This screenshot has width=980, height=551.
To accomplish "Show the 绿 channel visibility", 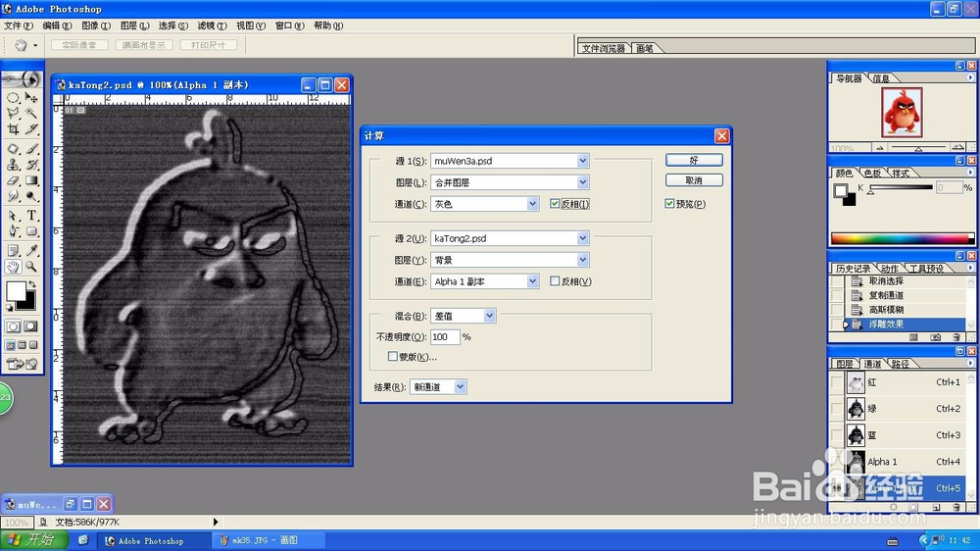I will click(836, 409).
